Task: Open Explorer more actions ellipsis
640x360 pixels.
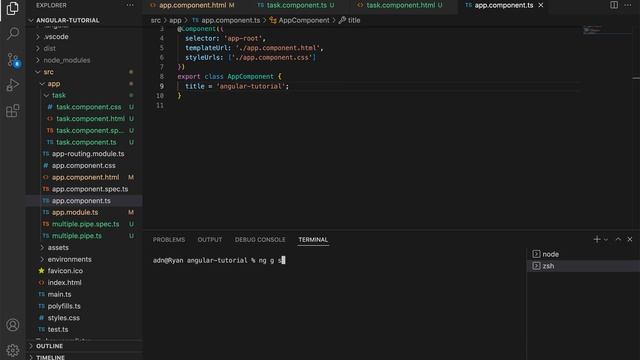Action: 130,5
